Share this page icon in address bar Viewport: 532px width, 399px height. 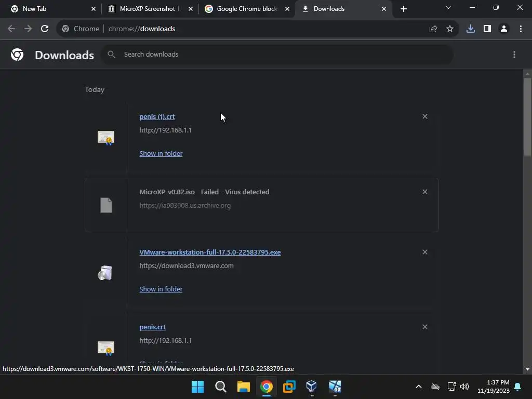433,29
